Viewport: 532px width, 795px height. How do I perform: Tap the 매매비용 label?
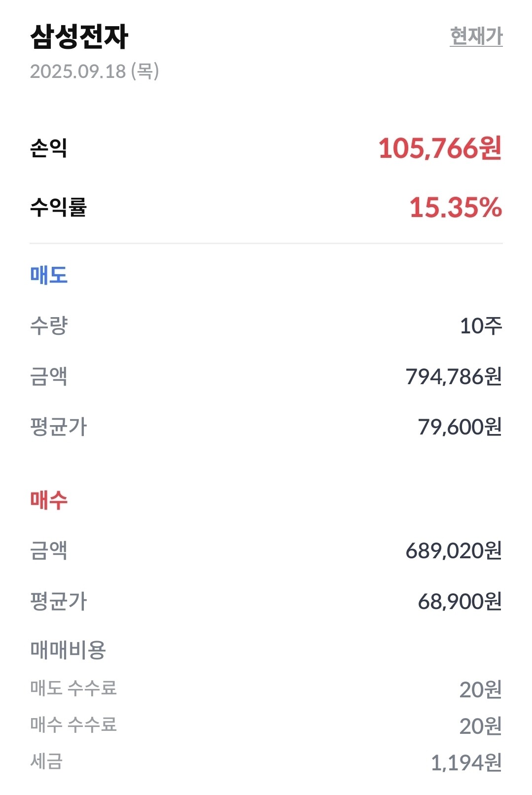tap(68, 650)
